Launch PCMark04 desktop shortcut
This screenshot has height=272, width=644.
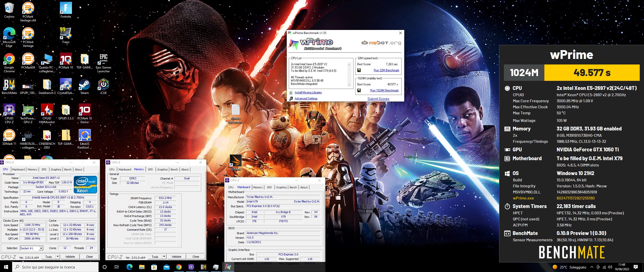click(28, 61)
